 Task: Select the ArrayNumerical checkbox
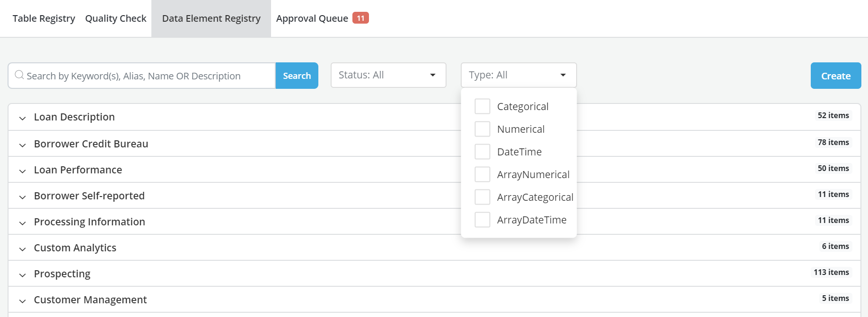coord(482,174)
